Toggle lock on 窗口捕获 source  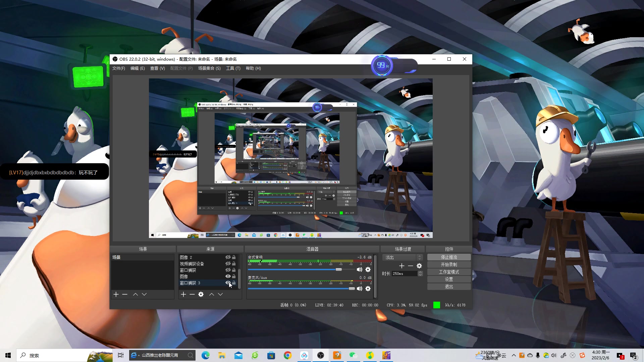pos(234,270)
